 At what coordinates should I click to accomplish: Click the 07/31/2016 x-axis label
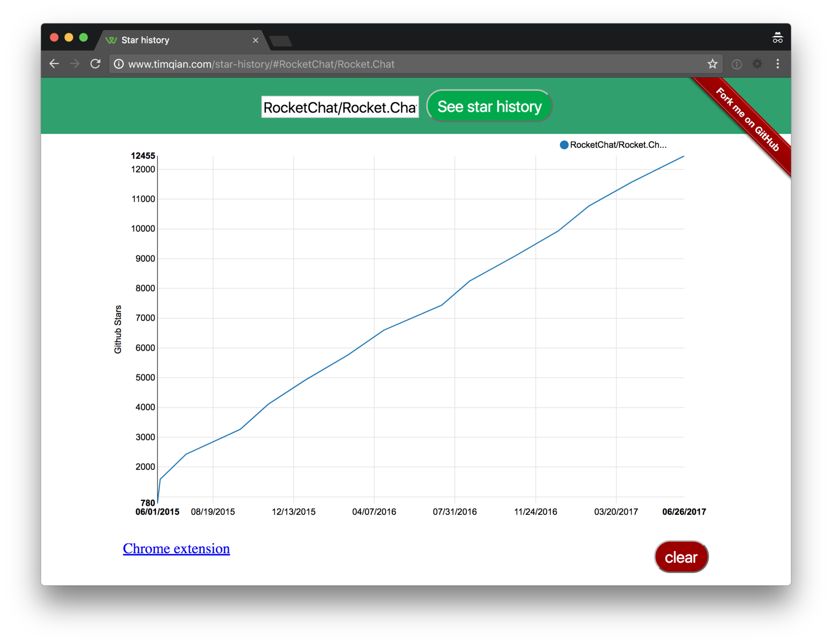pos(455,512)
